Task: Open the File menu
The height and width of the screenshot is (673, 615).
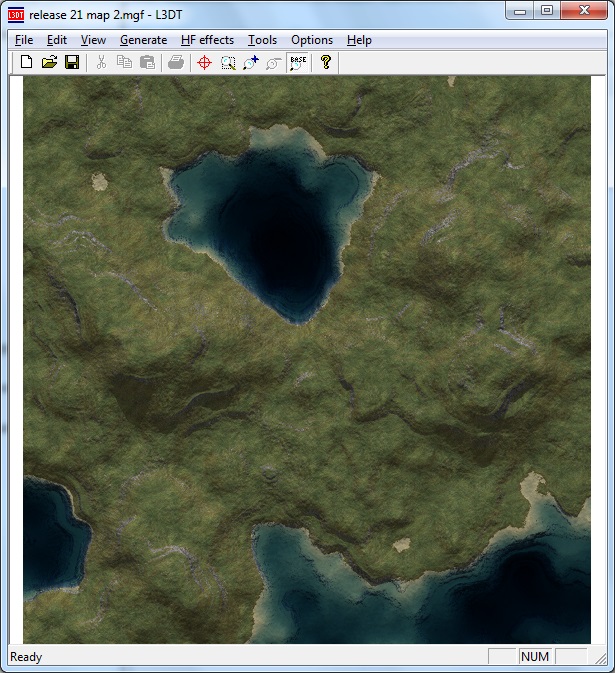Action: [x=24, y=40]
